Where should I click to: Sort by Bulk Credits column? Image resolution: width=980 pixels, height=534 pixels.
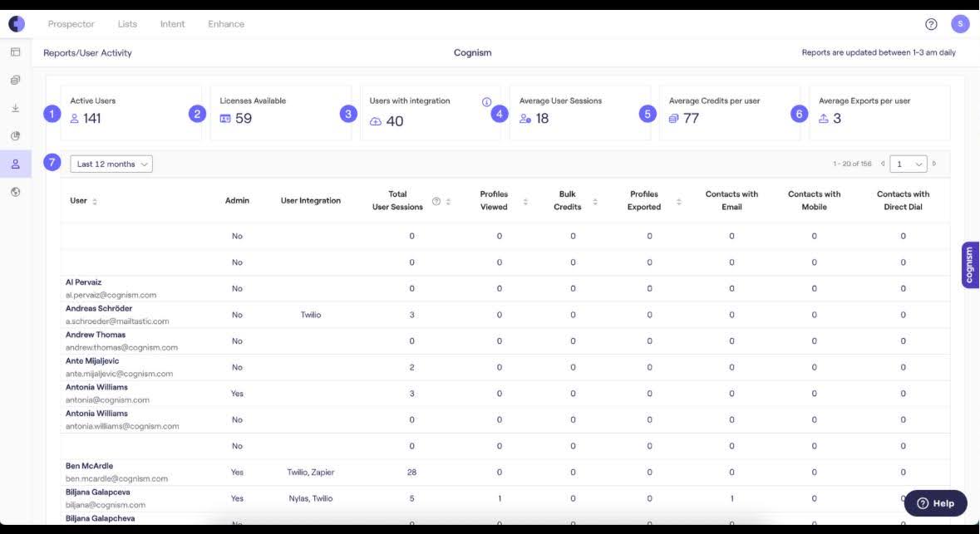coord(595,201)
